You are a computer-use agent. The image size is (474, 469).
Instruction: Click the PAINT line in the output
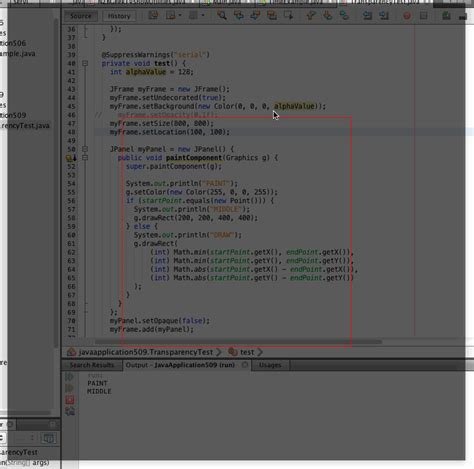(x=97, y=383)
